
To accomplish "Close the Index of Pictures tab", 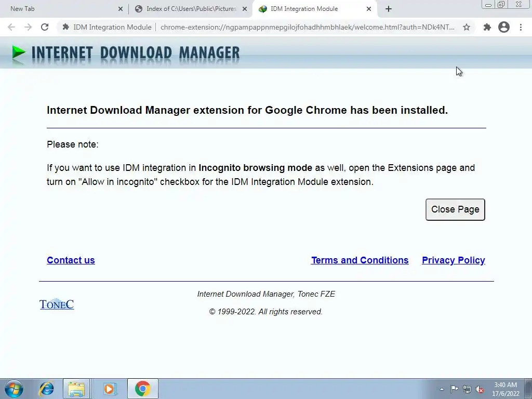I will tap(245, 9).
